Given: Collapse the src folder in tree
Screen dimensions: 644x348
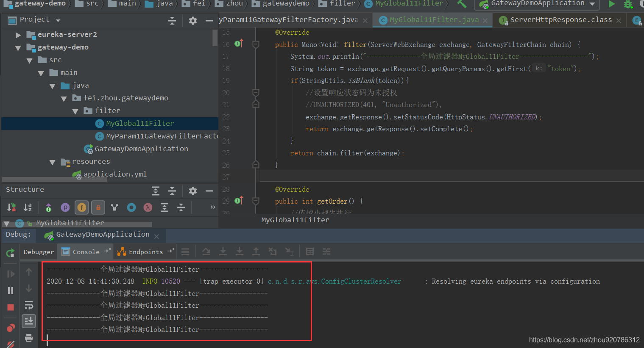Looking at the screenshot, I should 29,61.
